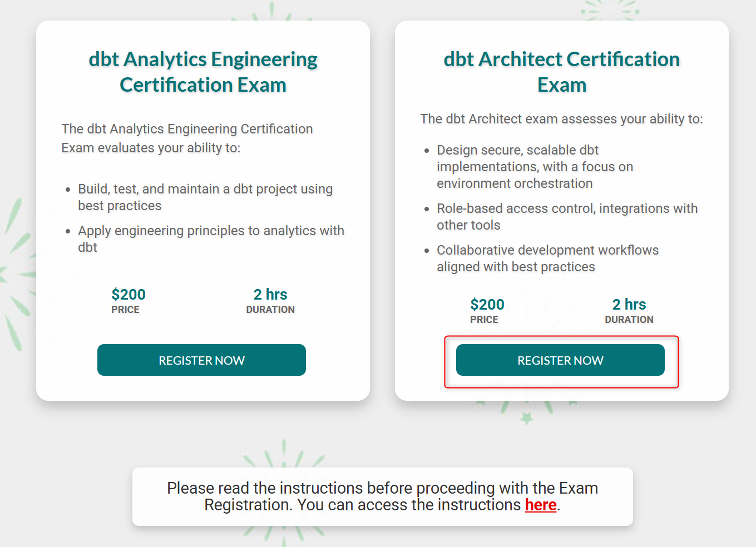Screen dimensions: 756x547
Task: Click the DURATION label in Architect card
Action: click(629, 320)
